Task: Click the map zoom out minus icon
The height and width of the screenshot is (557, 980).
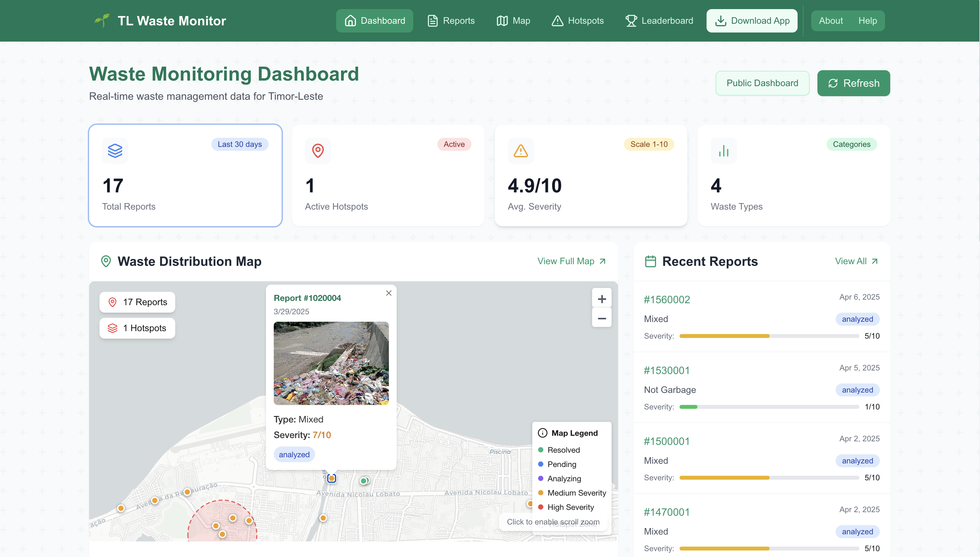Action: tap(602, 318)
